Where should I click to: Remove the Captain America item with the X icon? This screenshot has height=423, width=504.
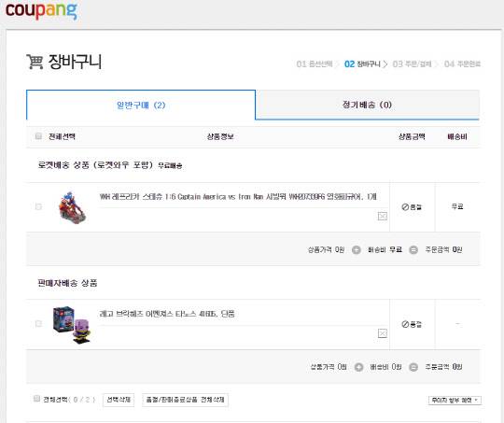(x=382, y=216)
